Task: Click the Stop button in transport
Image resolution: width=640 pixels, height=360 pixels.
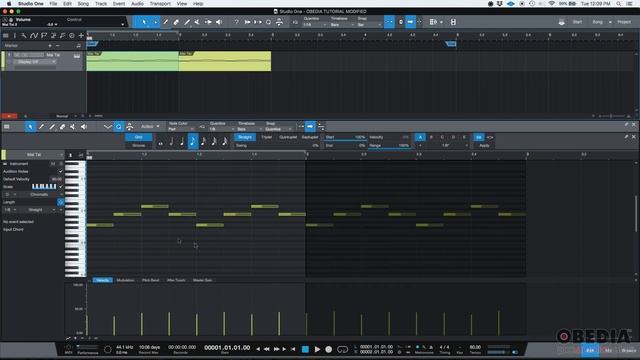Action: pos(305,349)
